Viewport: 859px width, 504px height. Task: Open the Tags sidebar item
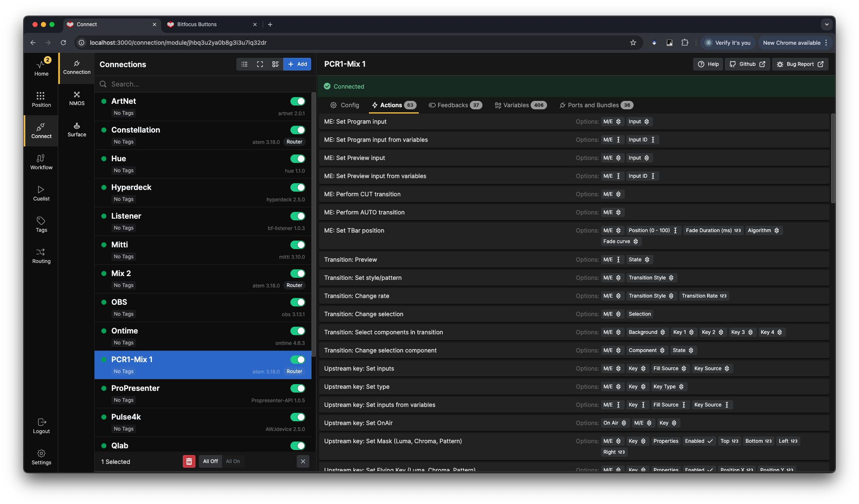tap(41, 224)
